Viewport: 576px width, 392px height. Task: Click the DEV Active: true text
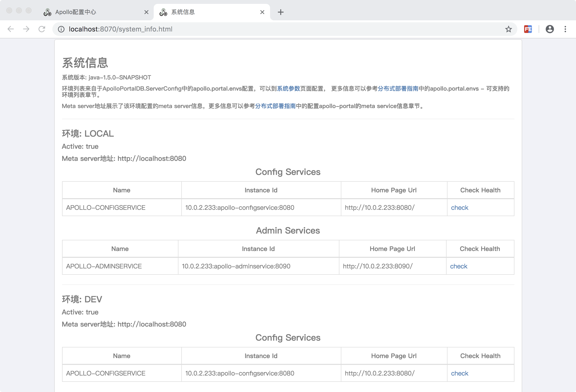click(x=80, y=312)
